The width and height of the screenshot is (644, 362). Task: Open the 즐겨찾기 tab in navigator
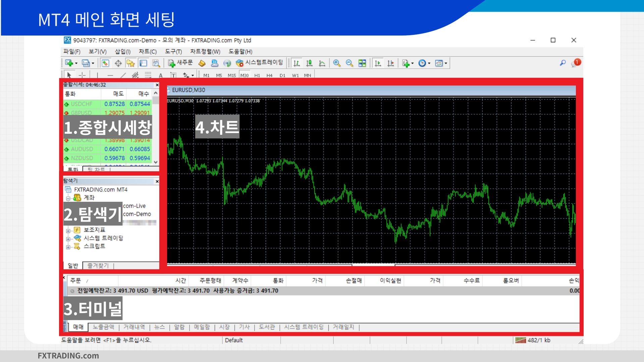(98, 266)
